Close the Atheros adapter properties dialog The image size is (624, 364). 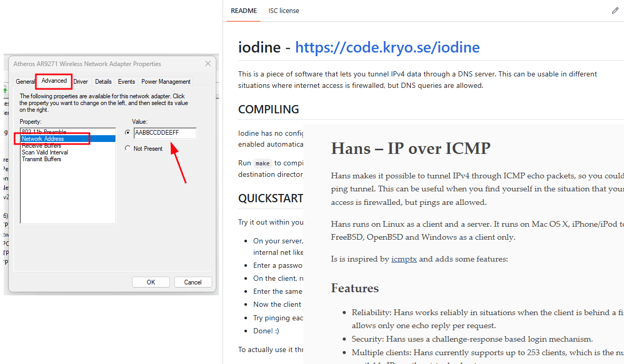(x=208, y=64)
